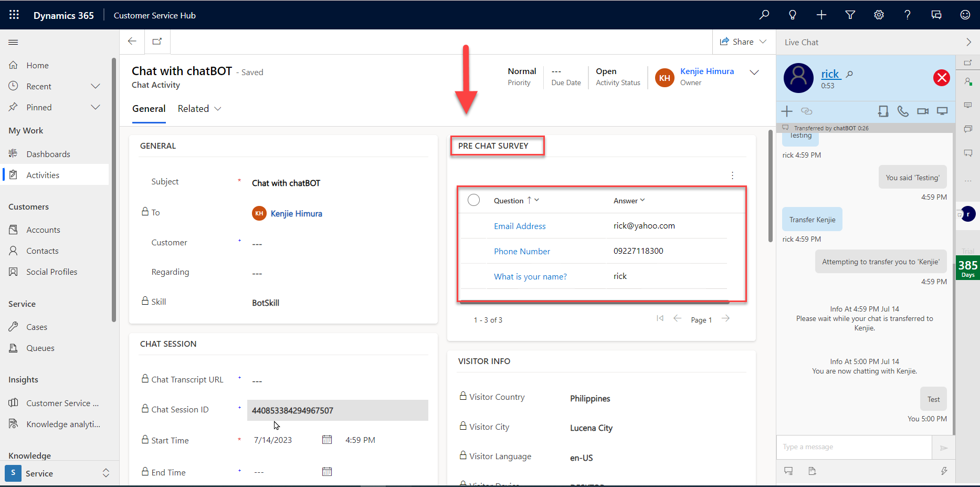This screenshot has width=980, height=487.
Task: Open Dashboards in the sidebar
Action: (x=48, y=154)
